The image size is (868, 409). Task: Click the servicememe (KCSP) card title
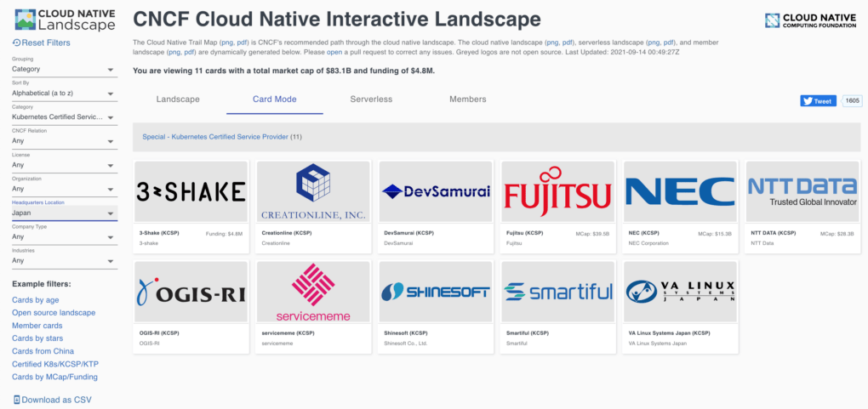point(288,333)
